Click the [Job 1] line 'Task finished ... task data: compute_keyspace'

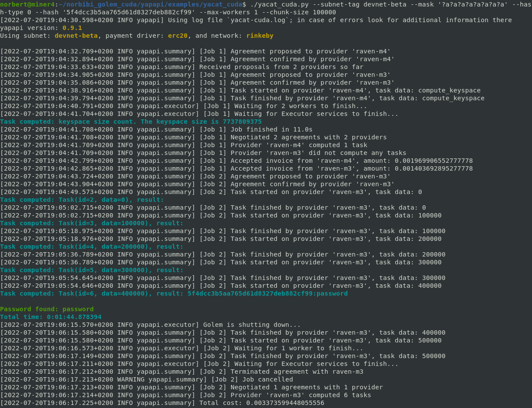tap(242, 98)
